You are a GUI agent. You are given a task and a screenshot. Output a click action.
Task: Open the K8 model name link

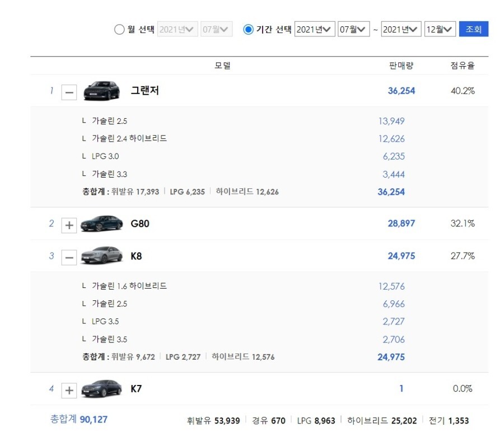(x=136, y=256)
